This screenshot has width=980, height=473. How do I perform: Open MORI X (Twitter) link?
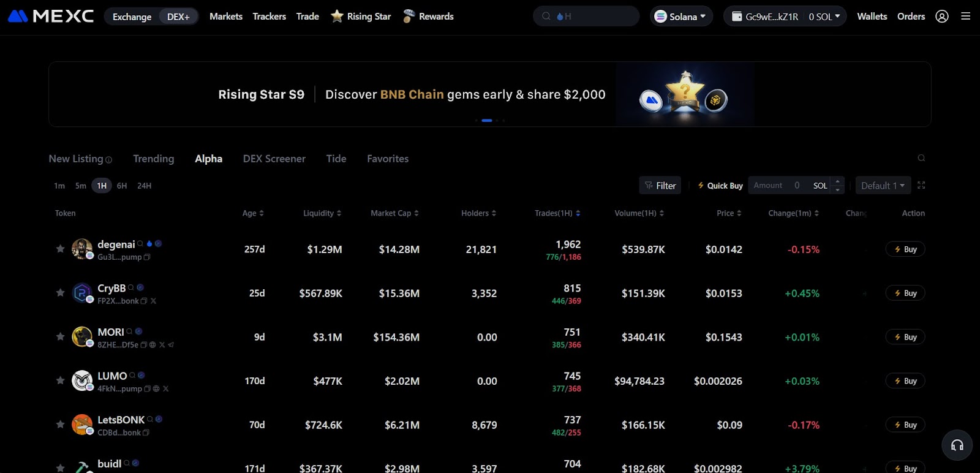162,345
